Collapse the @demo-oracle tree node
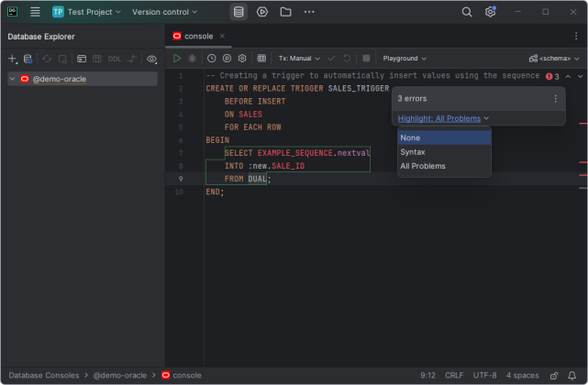The height and width of the screenshot is (385, 588). click(x=12, y=80)
